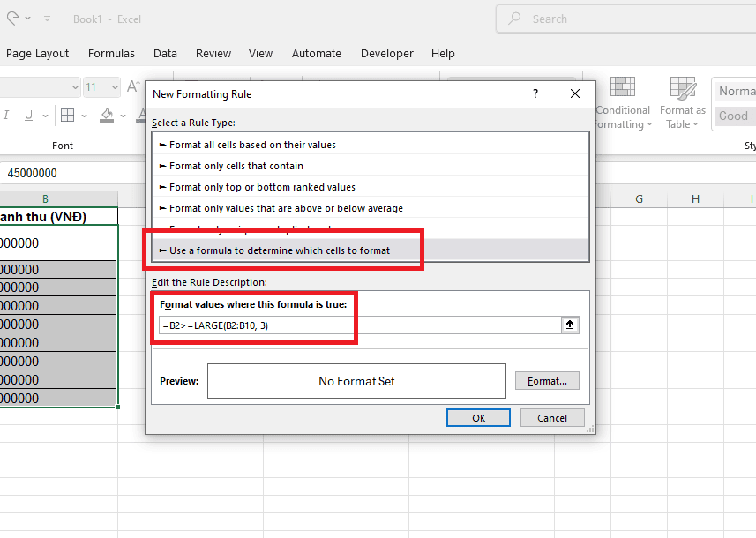756x538 pixels.
Task: Open Customize Quick Access Toolbar dropdown
Action: coord(48,19)
